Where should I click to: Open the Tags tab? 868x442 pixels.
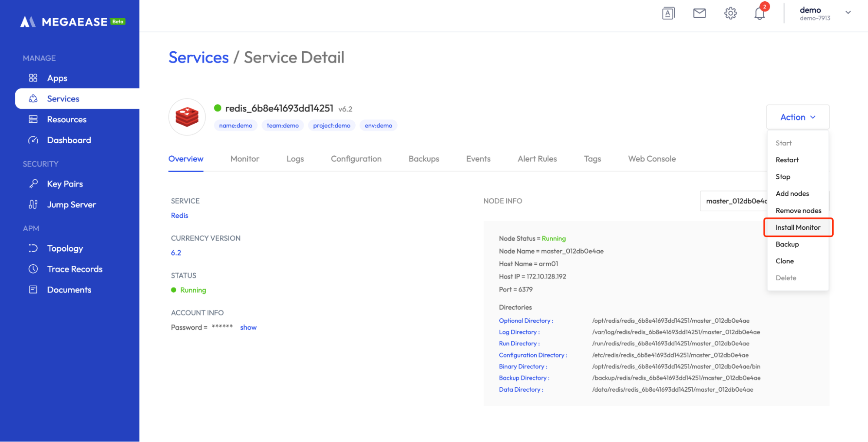[592, 159]
